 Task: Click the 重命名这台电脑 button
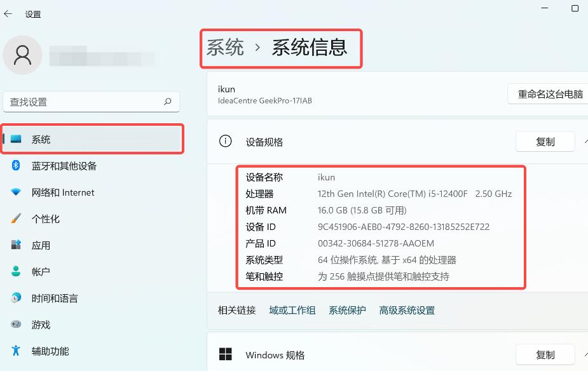(x=549, y=94)
